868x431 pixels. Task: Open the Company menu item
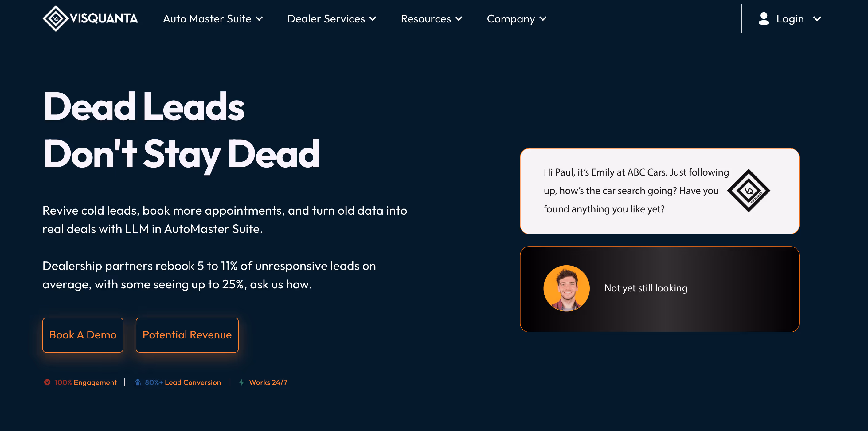click(x=510, y=19)
